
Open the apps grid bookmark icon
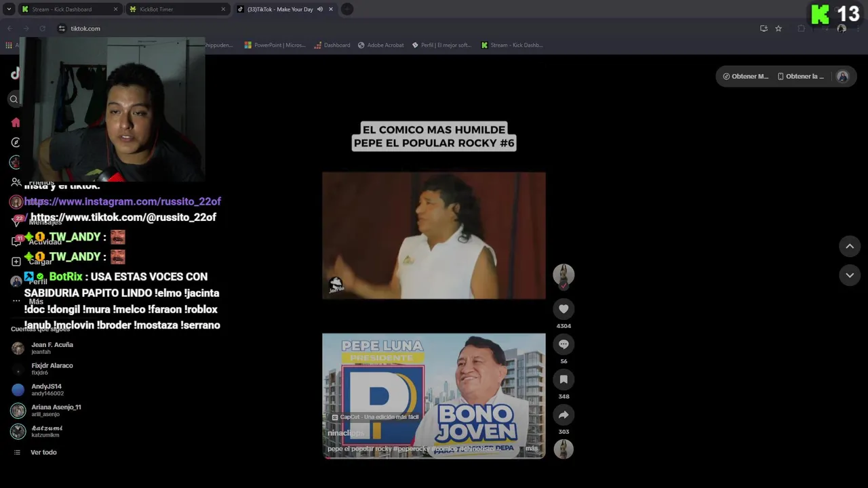coord(8,45)
